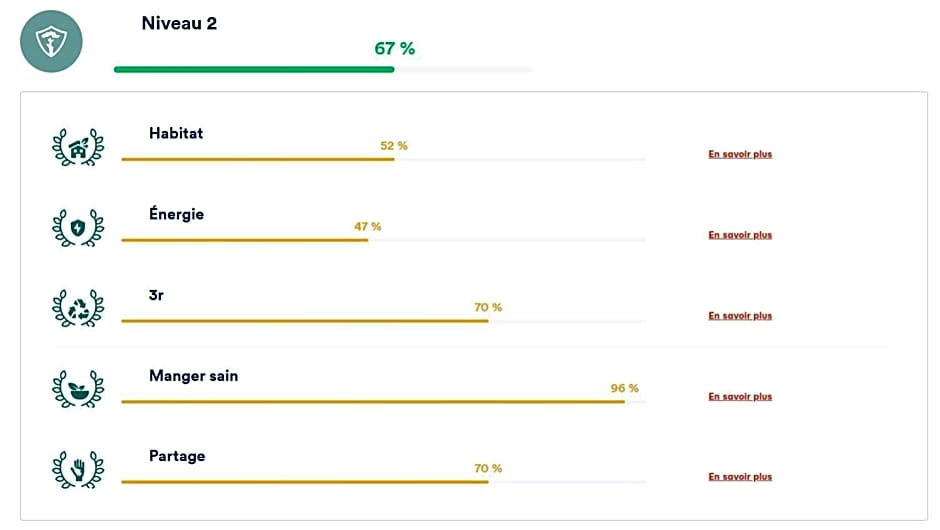Click the Habitat house wreath icon

tap(78, 148)
